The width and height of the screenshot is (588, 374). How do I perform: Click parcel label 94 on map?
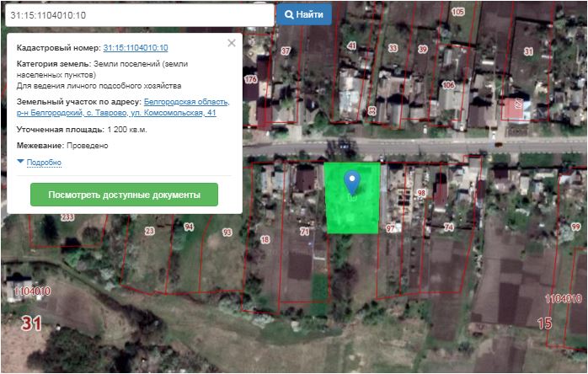click(x=189, y=227)
